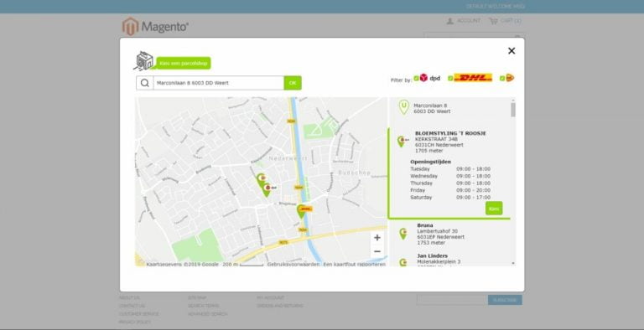
Task: Focus the newsletter email field in the footer
Action: pos(452,300)
